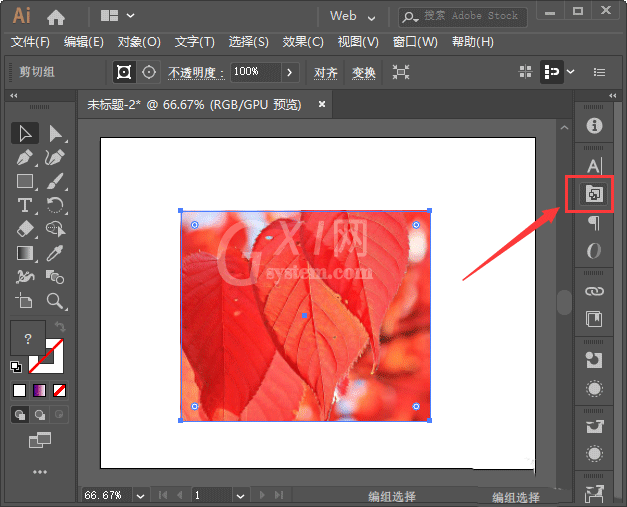627x507 pixels.
Task: Set paint to None button
Action: pos(60,390)
